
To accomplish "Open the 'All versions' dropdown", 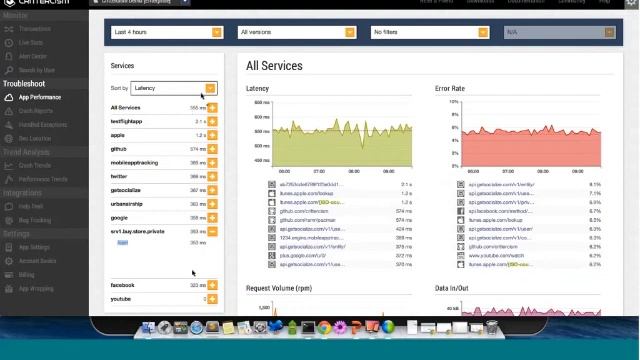I will (x=297, y=32).
